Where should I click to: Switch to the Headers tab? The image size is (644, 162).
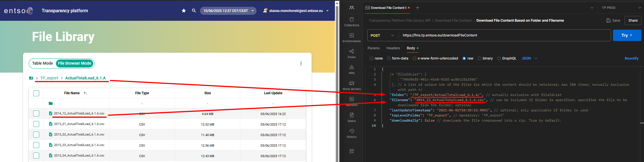click(393, 48)
